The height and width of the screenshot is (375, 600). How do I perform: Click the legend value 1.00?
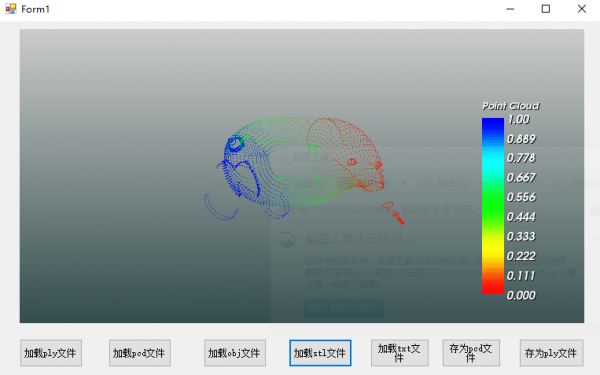[518, 120]
